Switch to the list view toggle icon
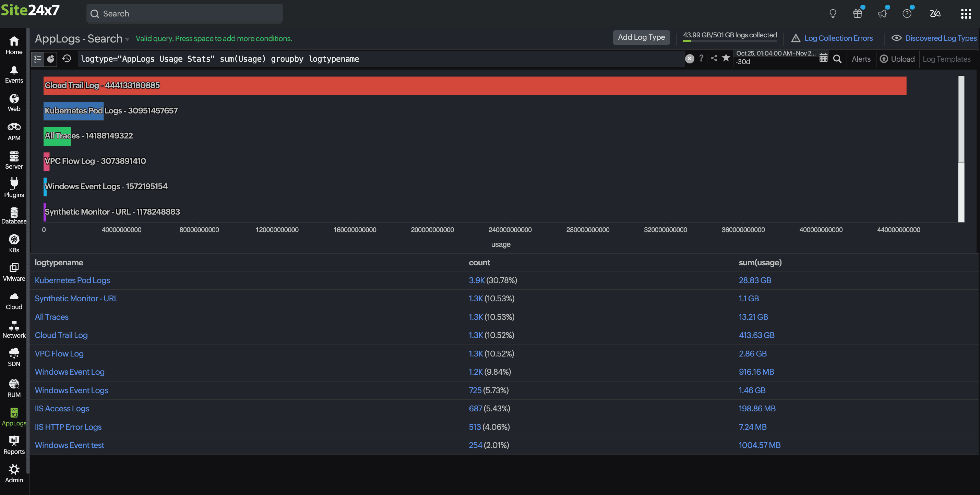 37,59
